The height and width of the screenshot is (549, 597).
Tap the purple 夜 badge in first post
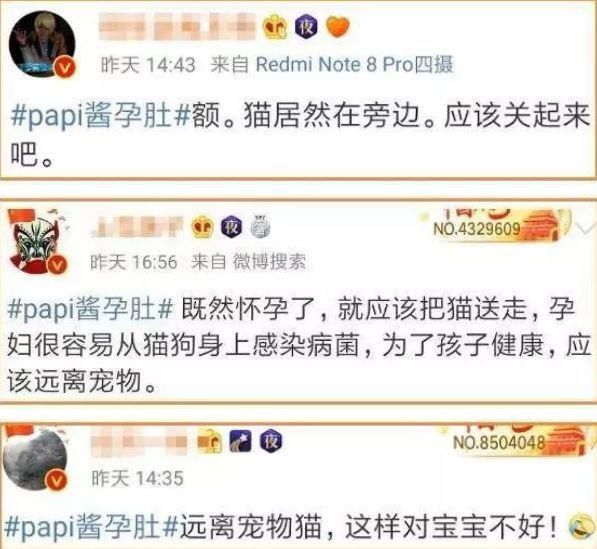(306, 26)
